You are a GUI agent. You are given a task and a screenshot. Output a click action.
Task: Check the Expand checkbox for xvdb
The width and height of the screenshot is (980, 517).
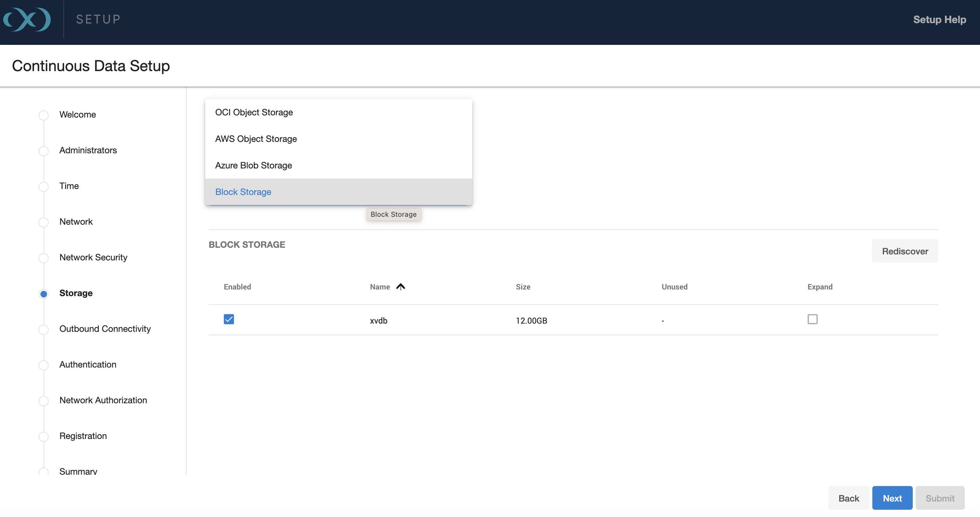(x=812, y=319)
